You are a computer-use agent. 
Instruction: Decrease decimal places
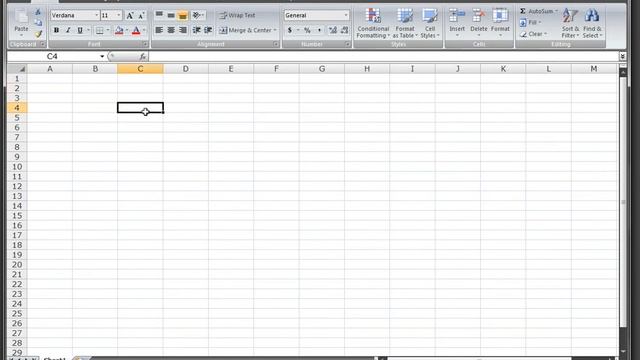tap(344, 30)
